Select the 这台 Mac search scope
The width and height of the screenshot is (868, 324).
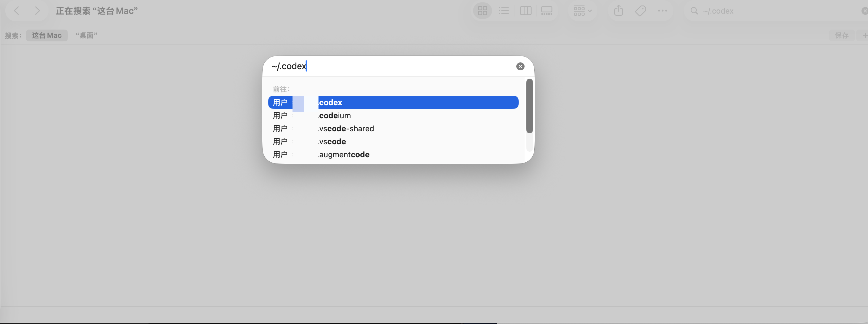pyautogui.click(x=47, y=35)
